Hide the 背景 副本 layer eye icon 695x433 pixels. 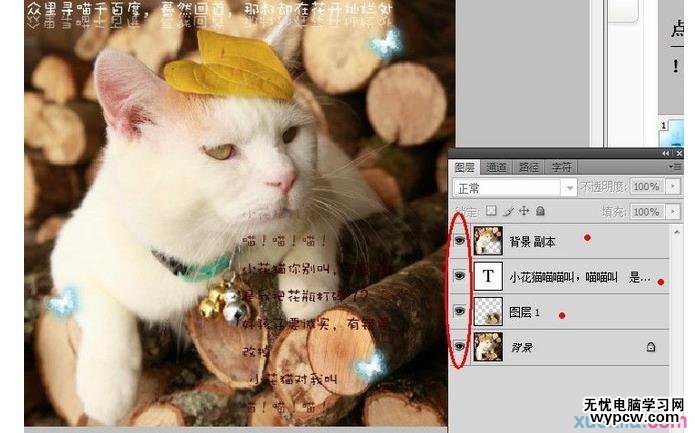460,240
